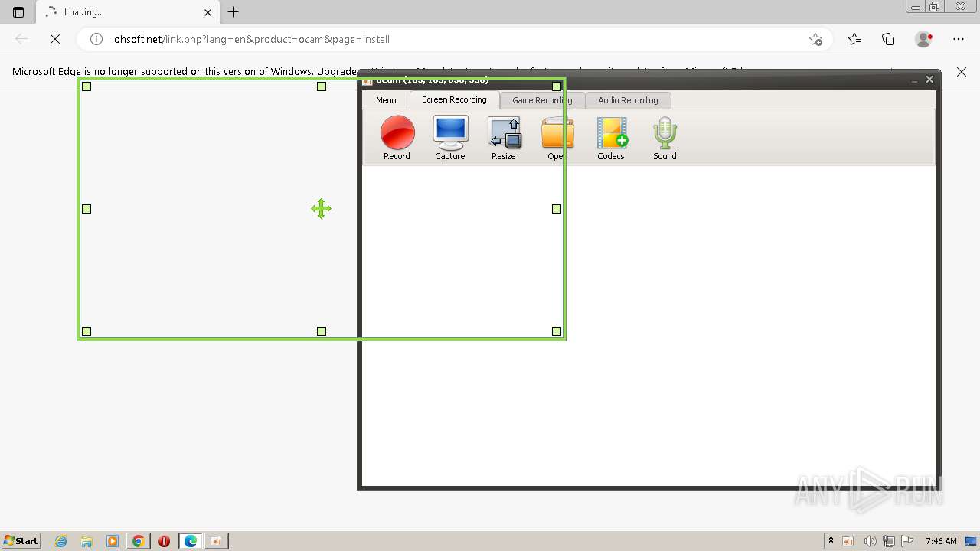This screenshot has width=980, height=551.
Task: Click the oCam icon in system tray
Action: pyautogui.click(x=848, y=541)
